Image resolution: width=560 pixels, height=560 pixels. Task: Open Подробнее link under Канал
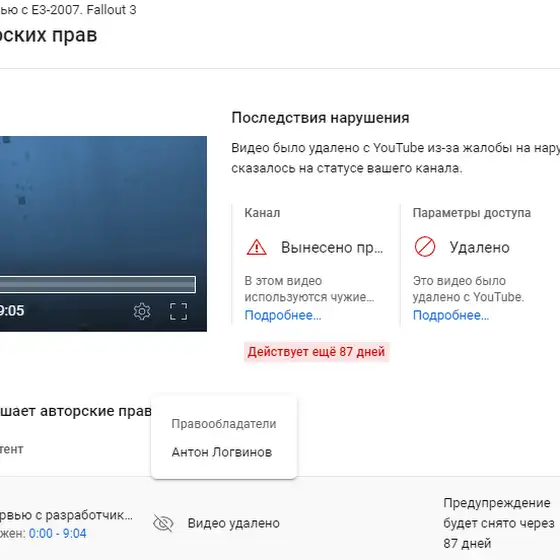tap(283, 315)
